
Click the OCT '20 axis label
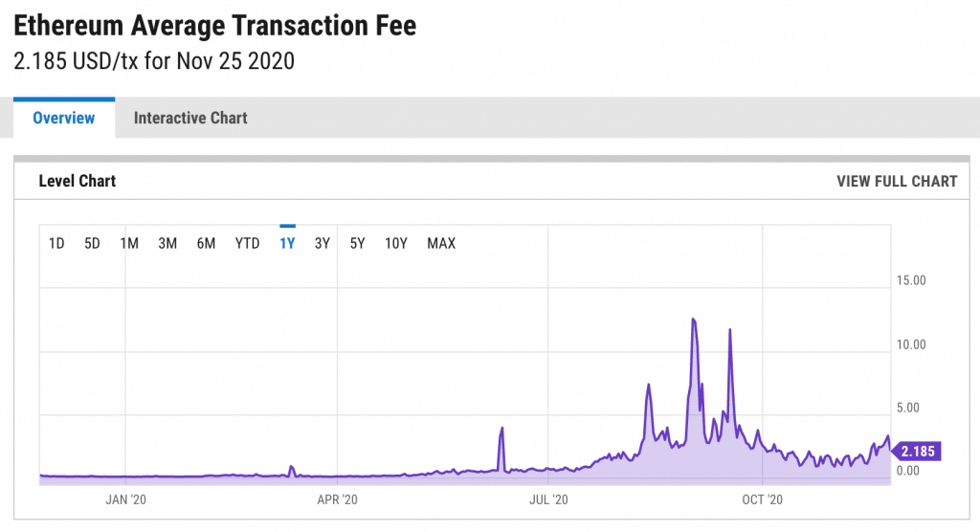point(762,499)
